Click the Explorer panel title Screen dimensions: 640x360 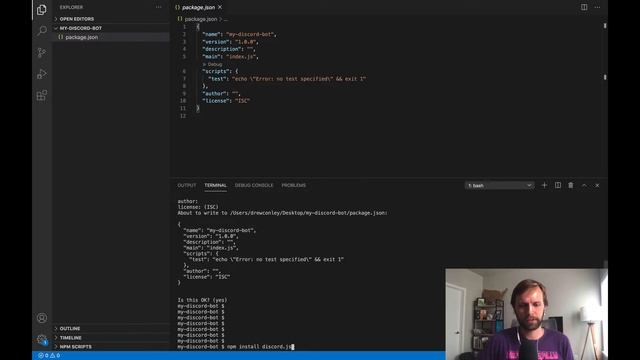(71, 7)
